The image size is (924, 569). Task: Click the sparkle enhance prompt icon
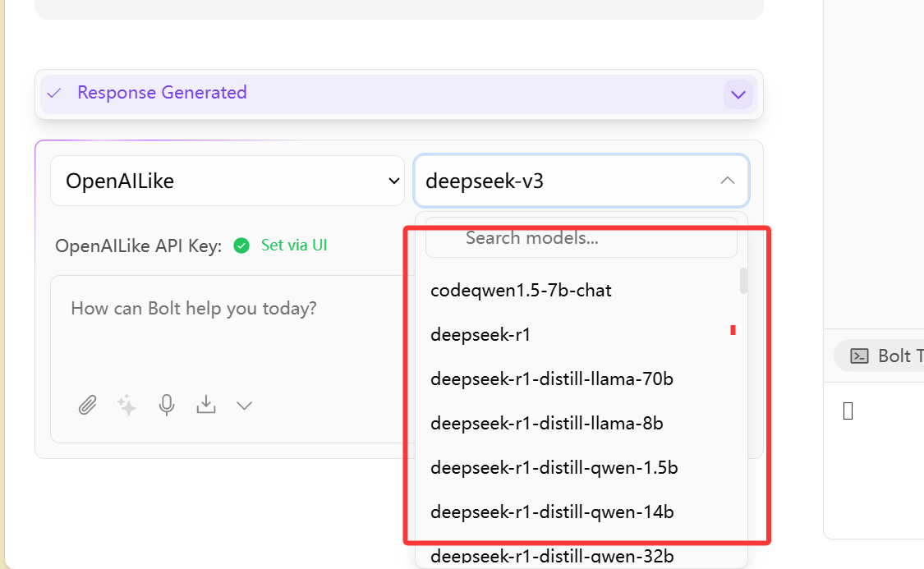pos(126,406)
